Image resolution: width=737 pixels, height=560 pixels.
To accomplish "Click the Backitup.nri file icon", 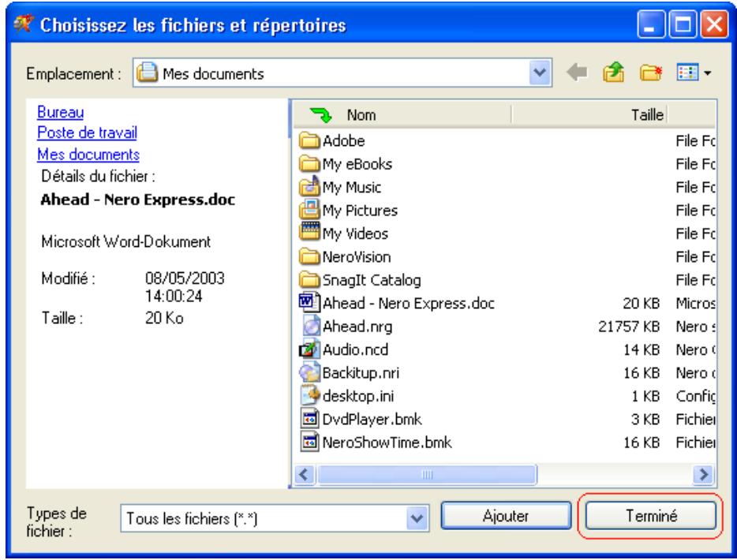I will pyautogui.click(x=309, y=372).
